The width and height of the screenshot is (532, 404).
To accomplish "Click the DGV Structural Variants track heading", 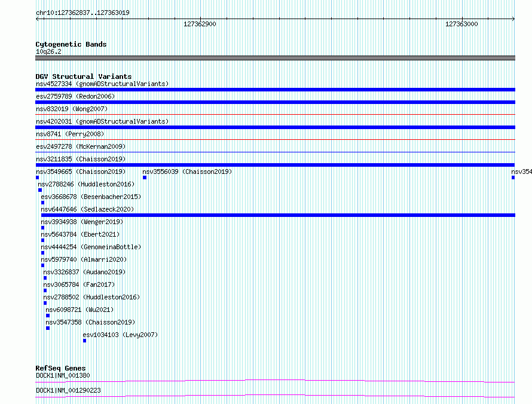I will point(84,76).
